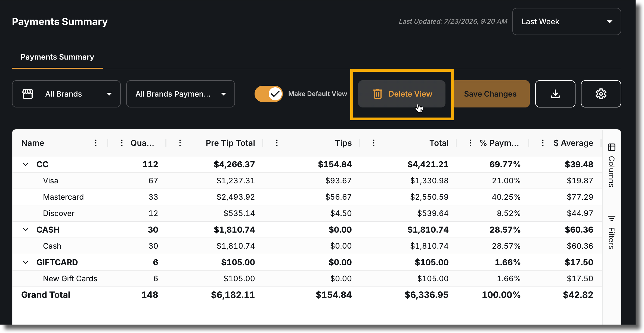Select the Payments Summary tab
The width and height of the screenshot is (644, 333).
57,57
